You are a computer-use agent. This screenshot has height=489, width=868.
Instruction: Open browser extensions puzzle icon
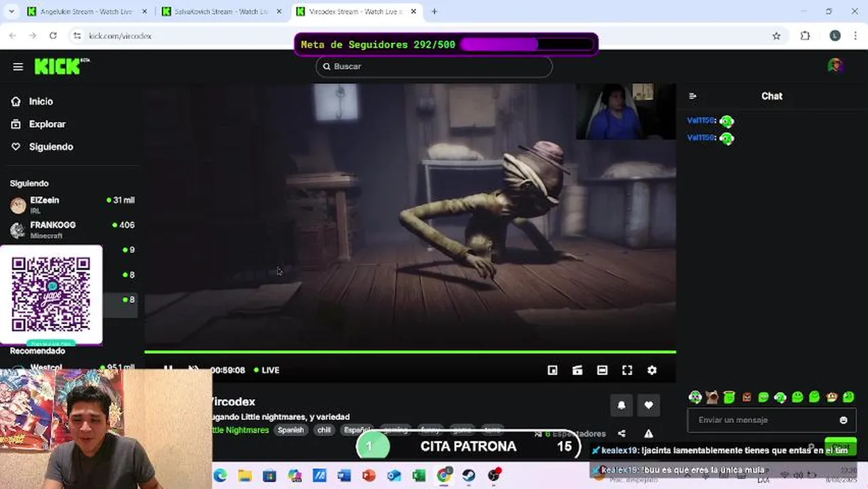[805, 36]
